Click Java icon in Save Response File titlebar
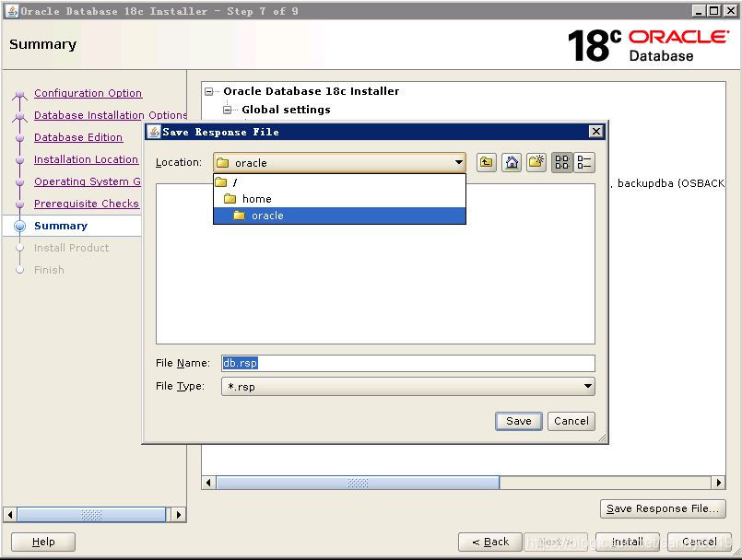The width and height of the screenshot is (742, 560). [153, 132]
